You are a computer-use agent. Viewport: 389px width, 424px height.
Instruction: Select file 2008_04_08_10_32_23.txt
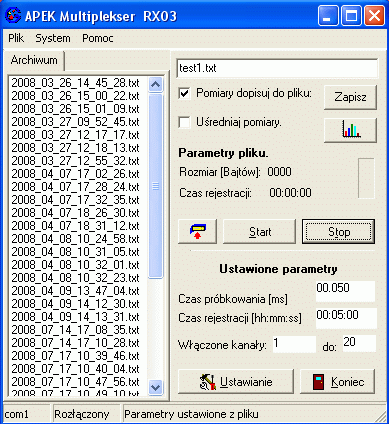[75, 278]
